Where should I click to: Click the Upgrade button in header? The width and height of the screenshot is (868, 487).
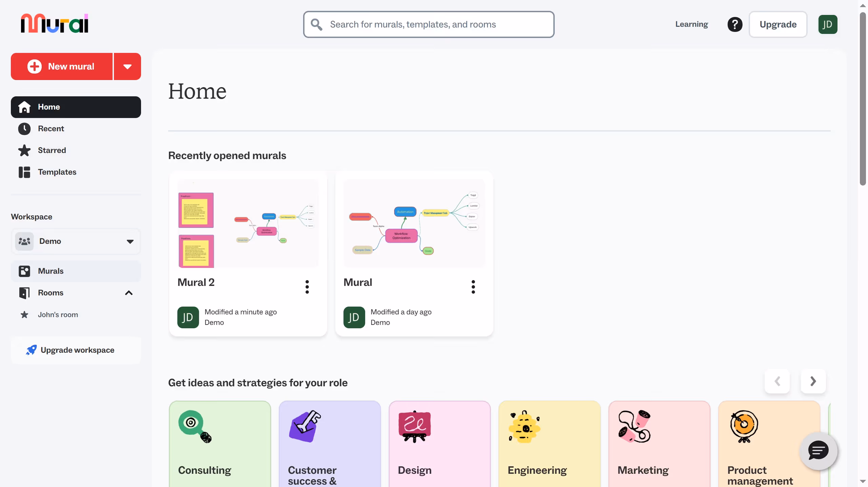point(778,24)
